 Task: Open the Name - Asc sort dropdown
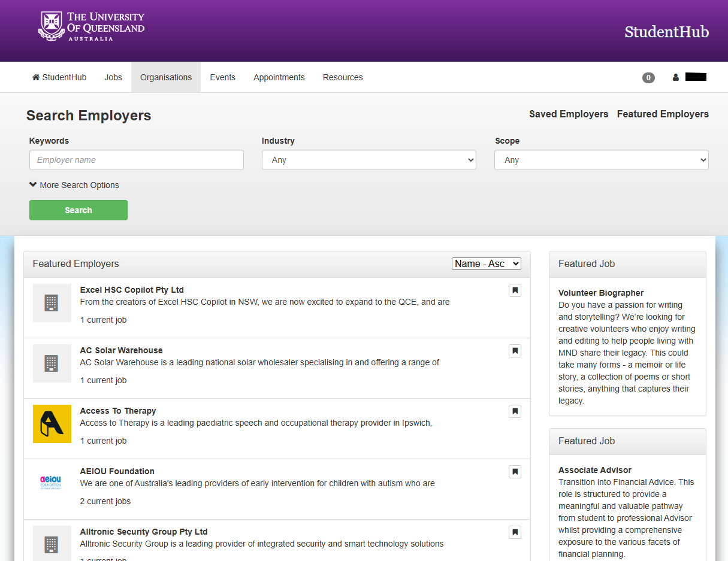[x=487, y=263]
